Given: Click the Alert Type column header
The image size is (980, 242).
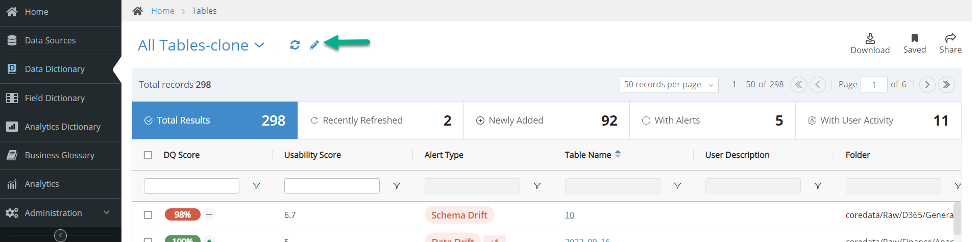Looking at the screenshot, I should pyautogui.click(x=444, y=155).
